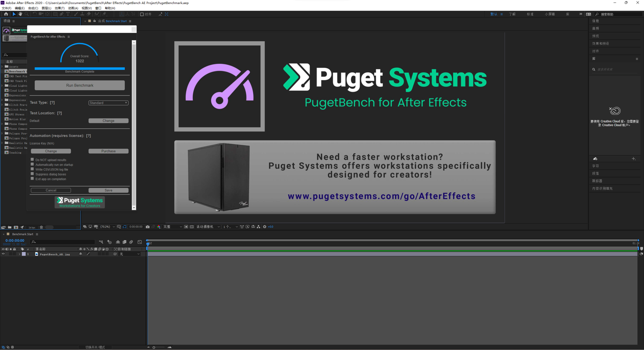Click the Home icon in toolbar

[6, 14]
